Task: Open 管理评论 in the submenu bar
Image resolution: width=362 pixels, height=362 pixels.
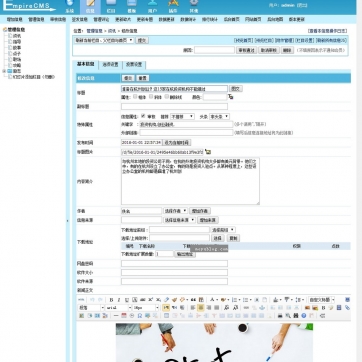Action: pyautogui.click(x=101, y=19)
